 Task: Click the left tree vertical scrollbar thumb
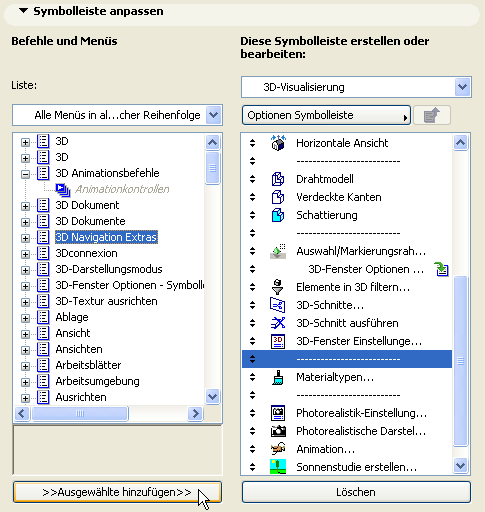click(x=212, y=168)
